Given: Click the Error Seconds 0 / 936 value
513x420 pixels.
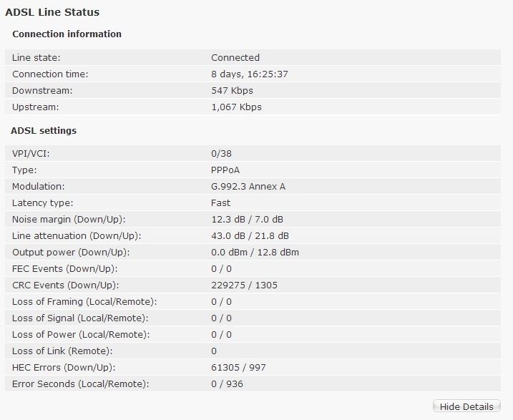Looking at the screenshot, I should [227, 384].
